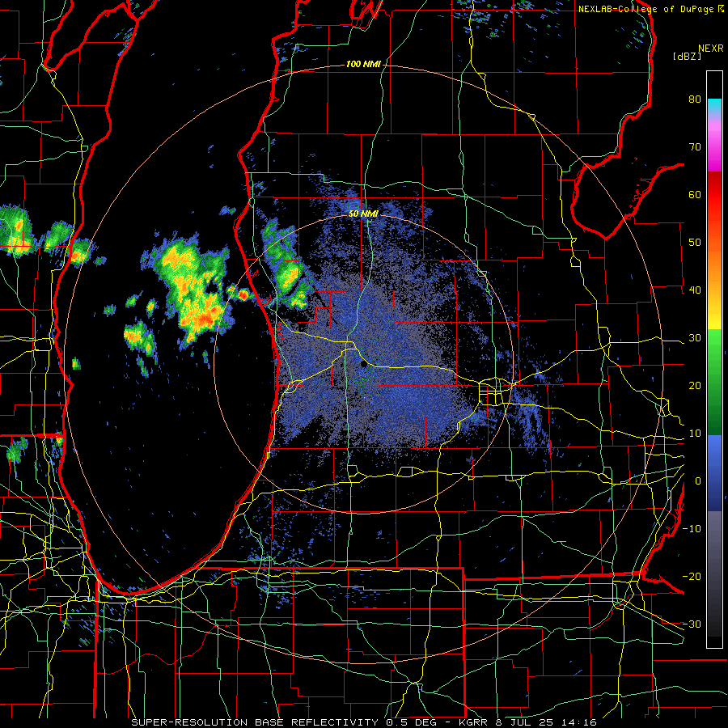Click the 20 value on the dBZ scale

[x=695, y=385]
